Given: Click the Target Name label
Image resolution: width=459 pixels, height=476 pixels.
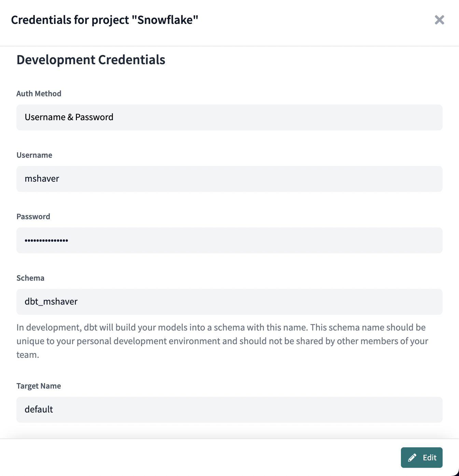Looking at the screenshot, I should 38,386.
